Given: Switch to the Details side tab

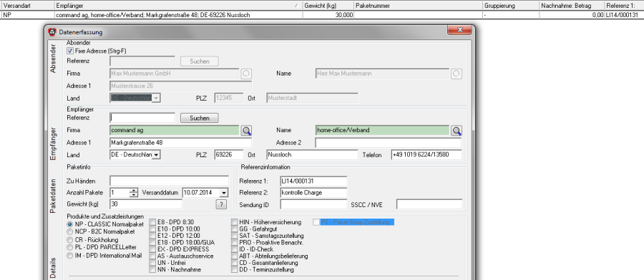Looking at the screenshot, I should pos(52,269).
